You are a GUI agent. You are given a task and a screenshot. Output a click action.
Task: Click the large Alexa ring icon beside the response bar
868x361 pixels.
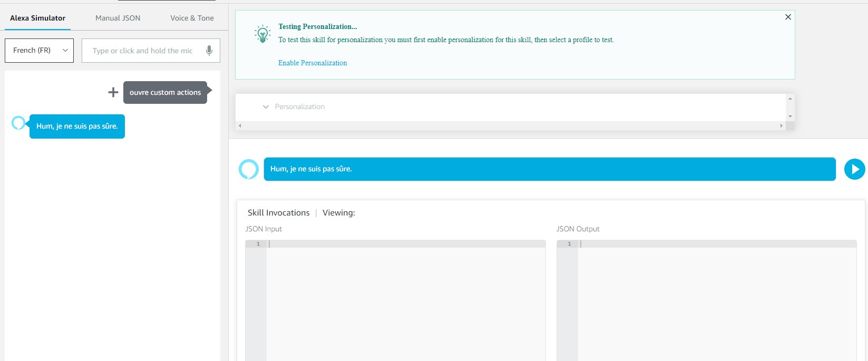pos(249,169)
